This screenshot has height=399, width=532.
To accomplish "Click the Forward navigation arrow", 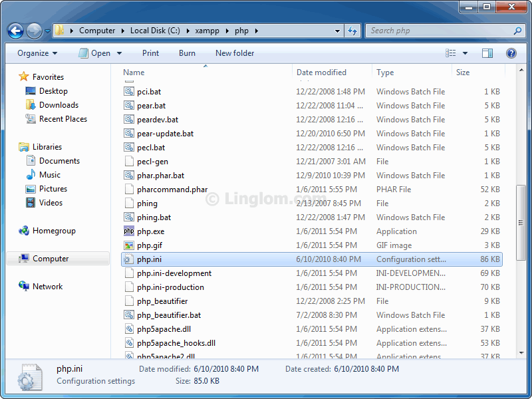I will [34, 31].
